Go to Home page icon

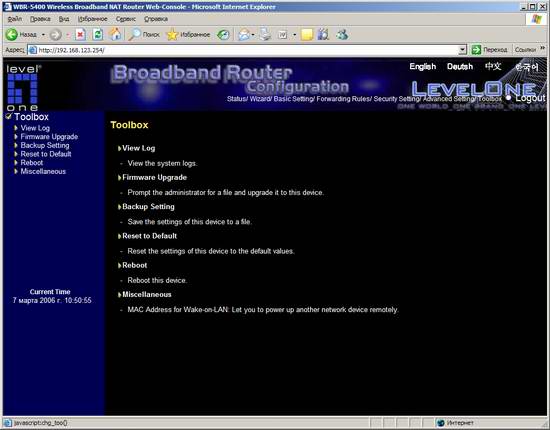point(115,34)
